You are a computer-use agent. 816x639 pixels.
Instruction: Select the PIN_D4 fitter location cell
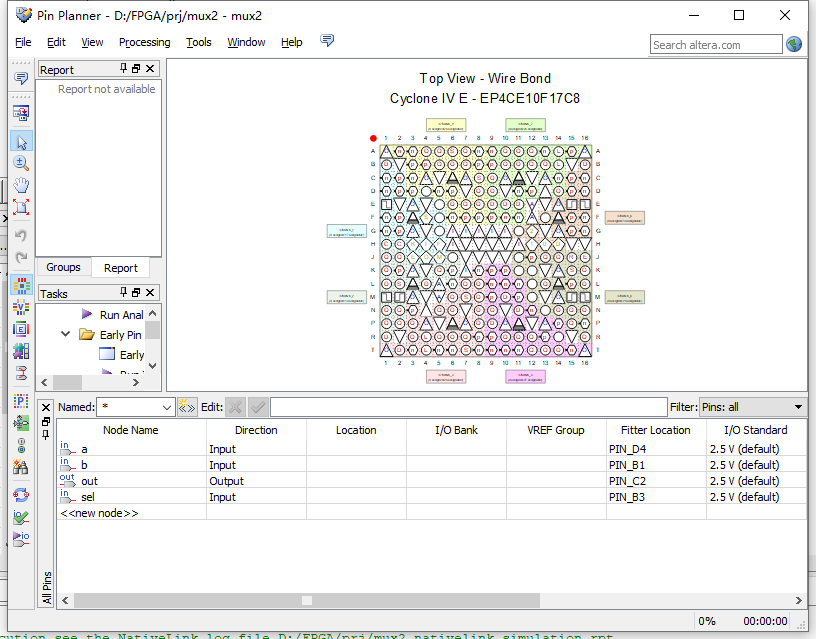tap(656, 449)
